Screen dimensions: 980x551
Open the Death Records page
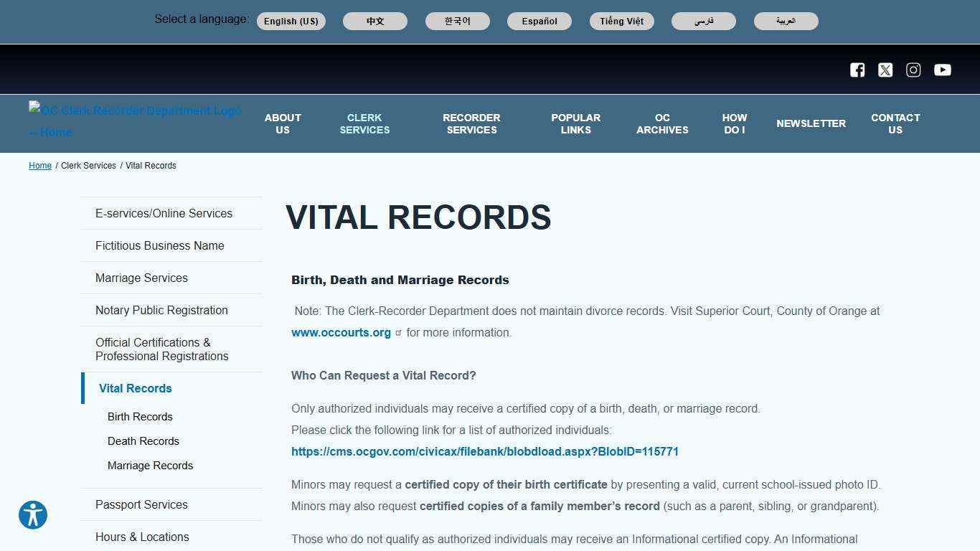tap(143, 441)
